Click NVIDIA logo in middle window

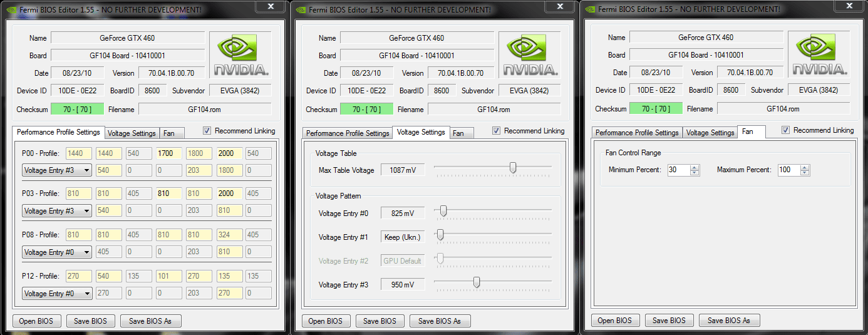tap(530, 55)
